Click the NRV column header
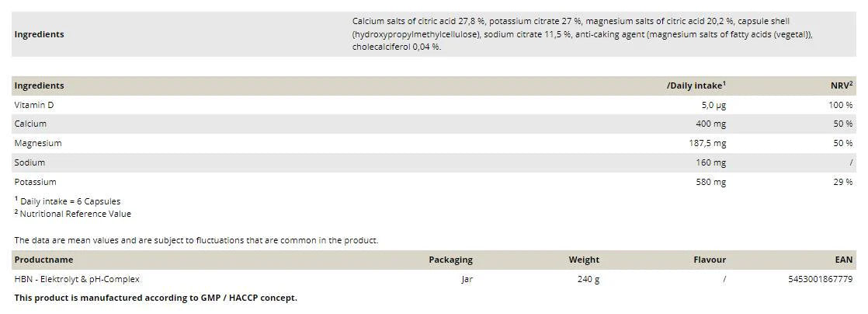Viewport: 868px width, 314px height. click(x=842, y=85)
